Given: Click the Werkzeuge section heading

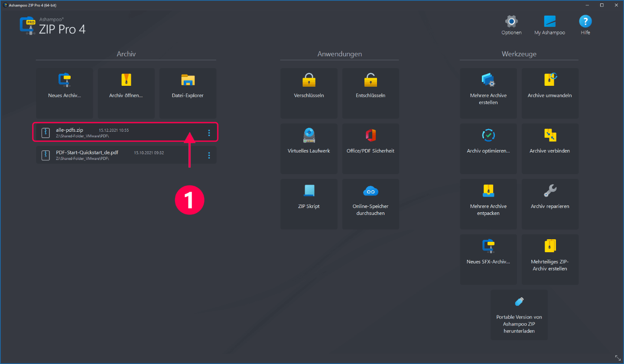Looking at the screenshot, I should [519, 54].
